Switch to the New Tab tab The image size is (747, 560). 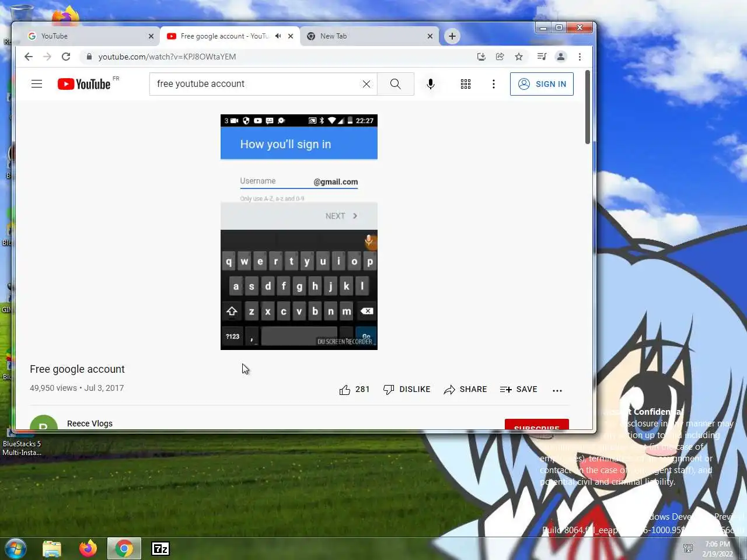pyautogui.click(x=369, y=36)
